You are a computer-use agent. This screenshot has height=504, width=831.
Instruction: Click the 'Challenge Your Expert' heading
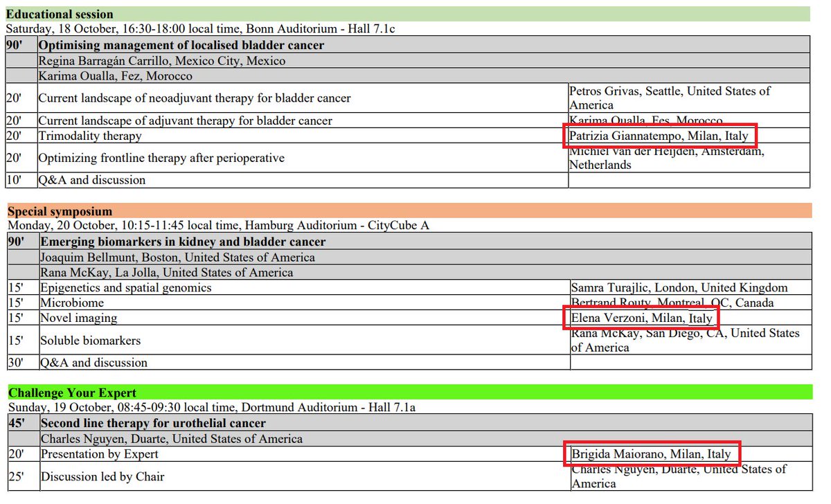[72, 393]
